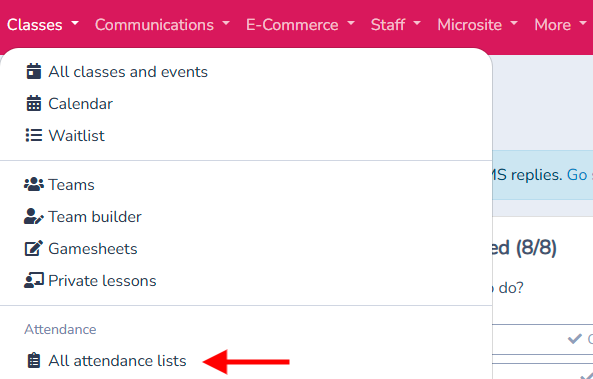Click the All classes and events calendar icon
The width and height of the screenshot is (593, 379).
34,71
